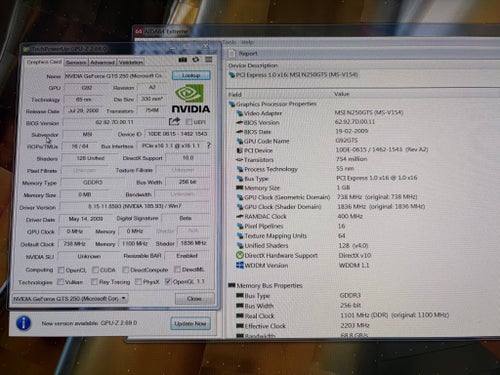Image resolution: width=500 pixels, height=375 pixels.
Task: Click the GPU Code Name row icon
Action: click(239, 141)
